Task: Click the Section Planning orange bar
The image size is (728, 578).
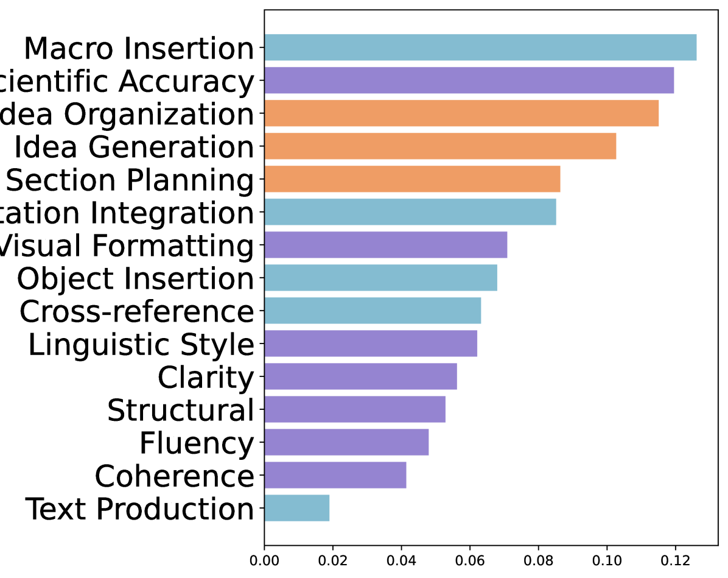Action: click(x=412, y=179)
